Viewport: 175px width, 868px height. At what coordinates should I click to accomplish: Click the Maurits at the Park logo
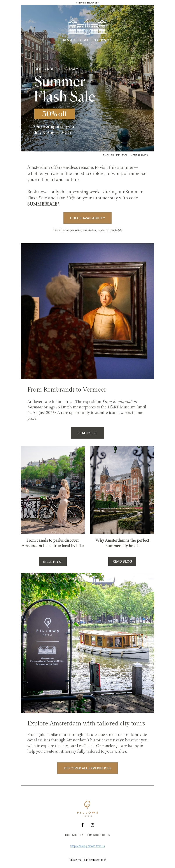(x=87, y=32)
